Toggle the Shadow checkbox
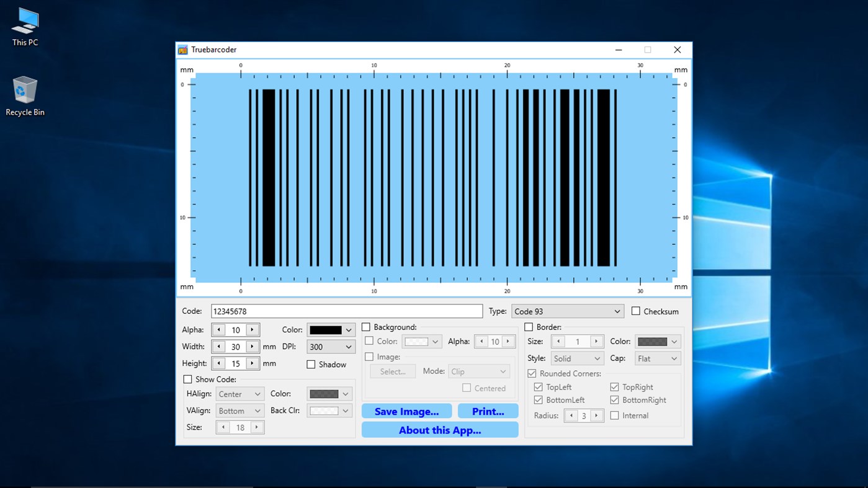Viewport: 868px width, 488px height. pos(311,365)
